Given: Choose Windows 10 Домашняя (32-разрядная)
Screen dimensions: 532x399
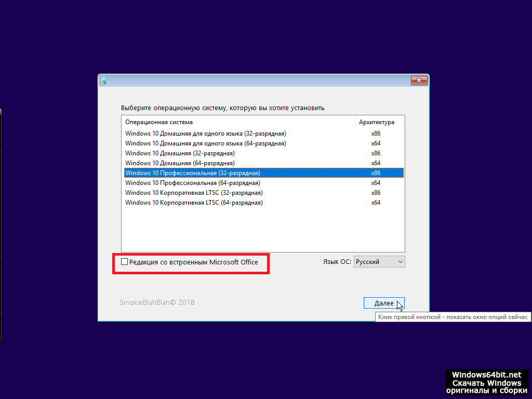Looking at the screenshot, I should tap(180, 153).
